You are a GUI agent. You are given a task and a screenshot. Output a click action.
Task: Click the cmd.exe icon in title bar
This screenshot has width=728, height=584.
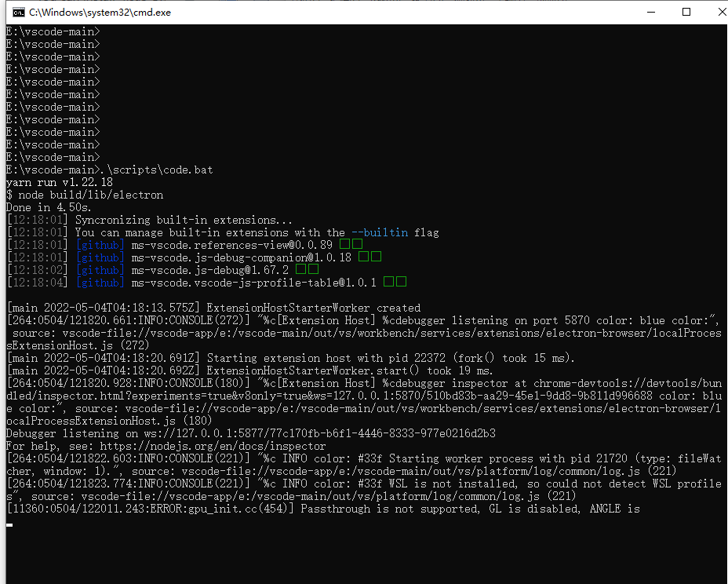point(17,12)
